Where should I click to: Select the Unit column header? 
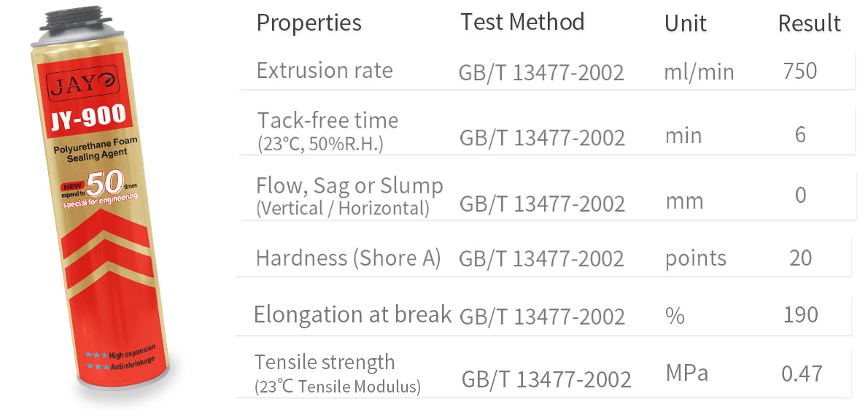[x=685, y=23]
